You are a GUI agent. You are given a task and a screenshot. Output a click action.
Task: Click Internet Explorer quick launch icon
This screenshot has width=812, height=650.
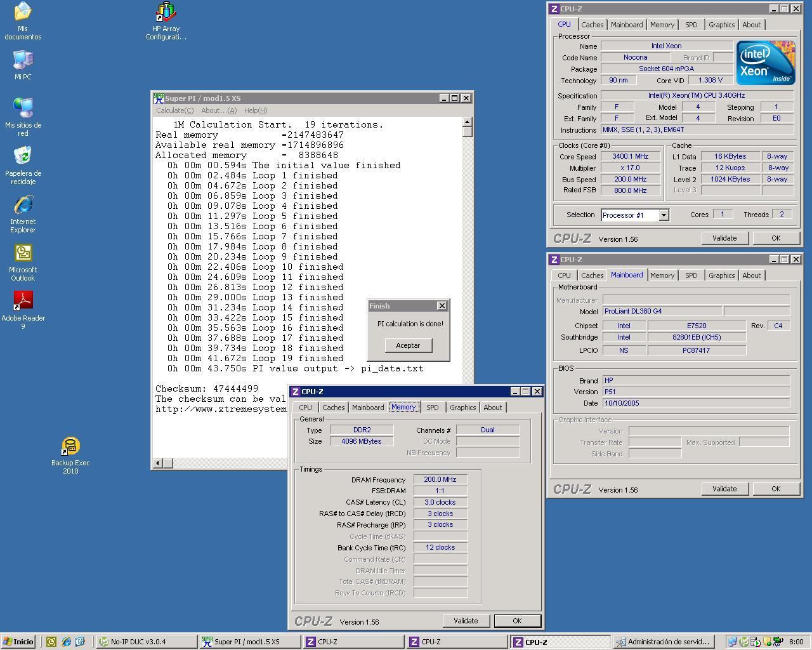coord(66,642)
